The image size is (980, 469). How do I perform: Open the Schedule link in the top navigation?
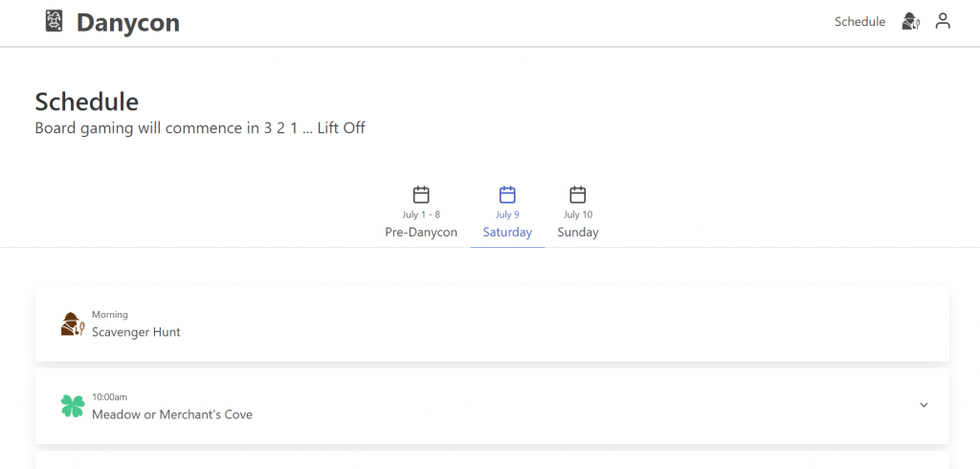(860, 22)
